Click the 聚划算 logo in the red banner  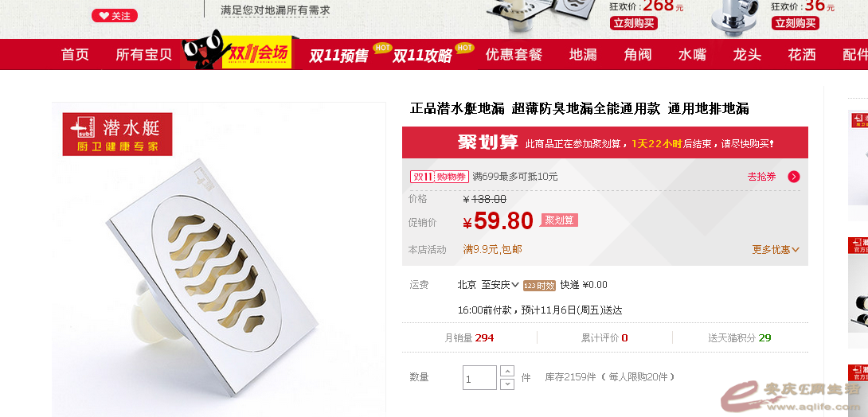pos(487,142)
